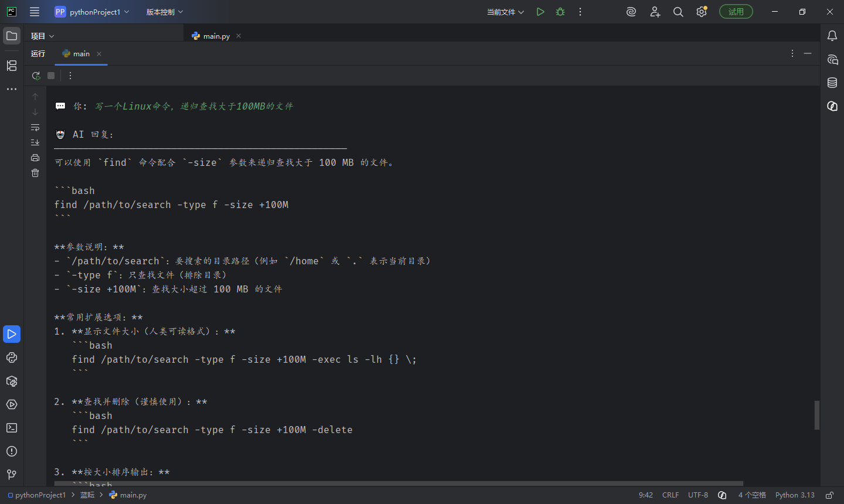Open the Structure tool window icon
Viewport: 844px width, 504px height.
coord(12,66)
